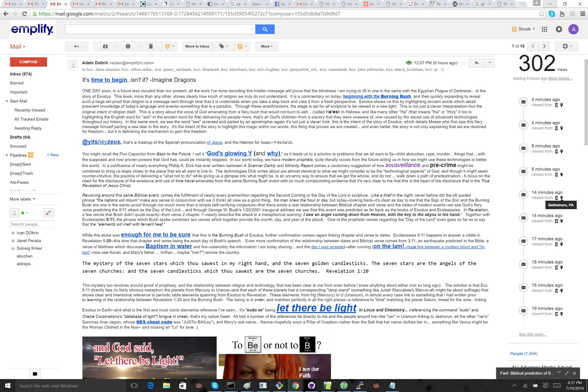Toggle the green Streak tracking eye icon

[x=409, y=63]
